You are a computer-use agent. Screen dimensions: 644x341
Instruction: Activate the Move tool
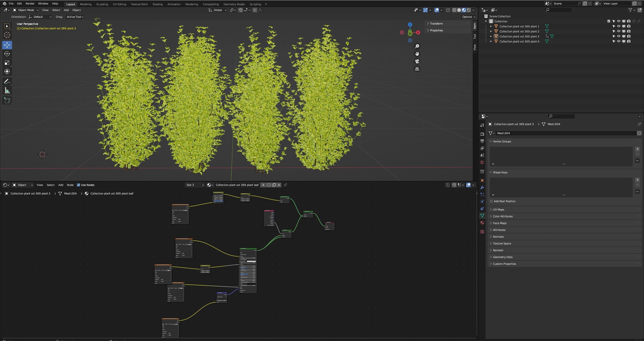coord(7,45)
